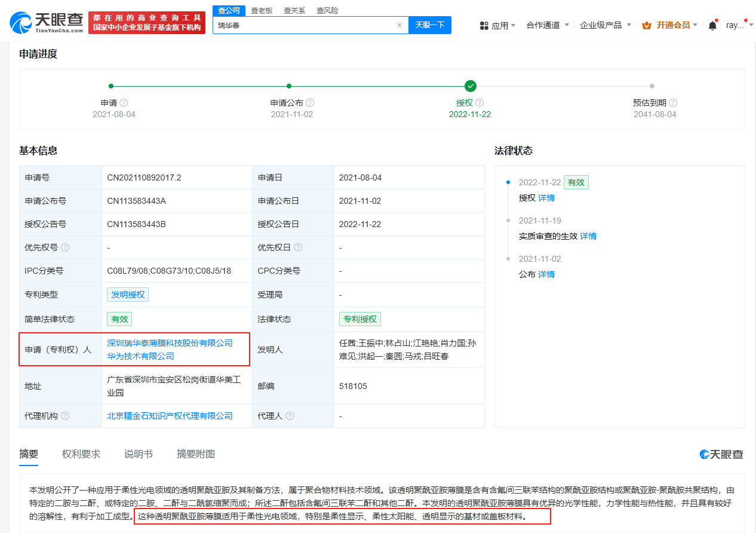Click the publication number CN113583443A
Viewport: 756px width, 533px height.
click(x=136, y=201)
